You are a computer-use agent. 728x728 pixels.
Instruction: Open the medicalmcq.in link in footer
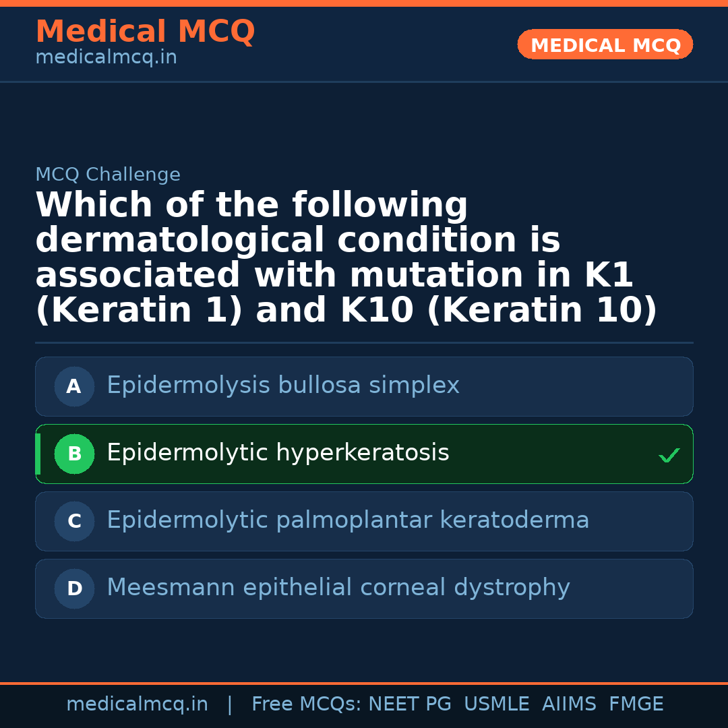(x=137, y=704)
